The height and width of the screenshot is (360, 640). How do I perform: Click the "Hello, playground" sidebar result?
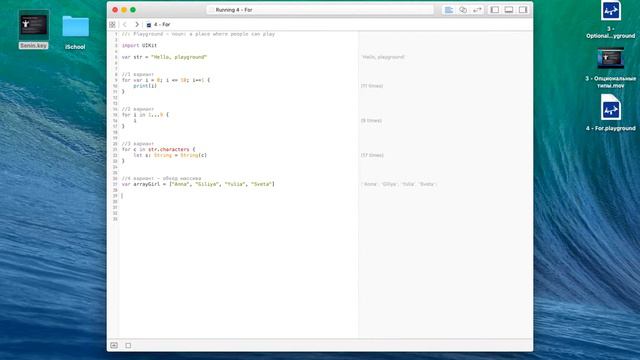tap(383, 57)
